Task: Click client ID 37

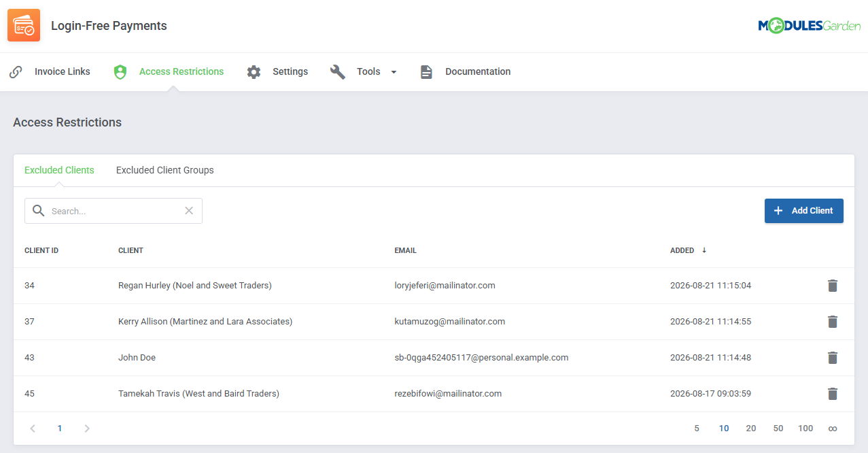Action: click(x=29, y=322)
